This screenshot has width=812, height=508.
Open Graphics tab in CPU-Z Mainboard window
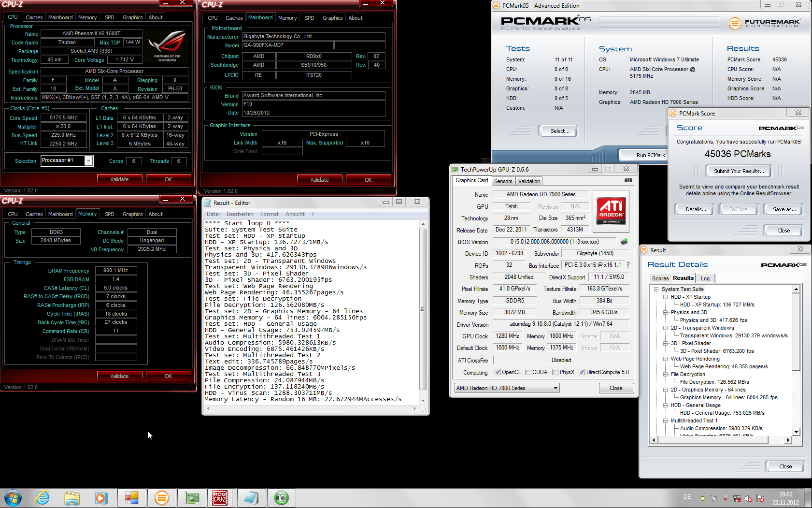tap(332, 18)
